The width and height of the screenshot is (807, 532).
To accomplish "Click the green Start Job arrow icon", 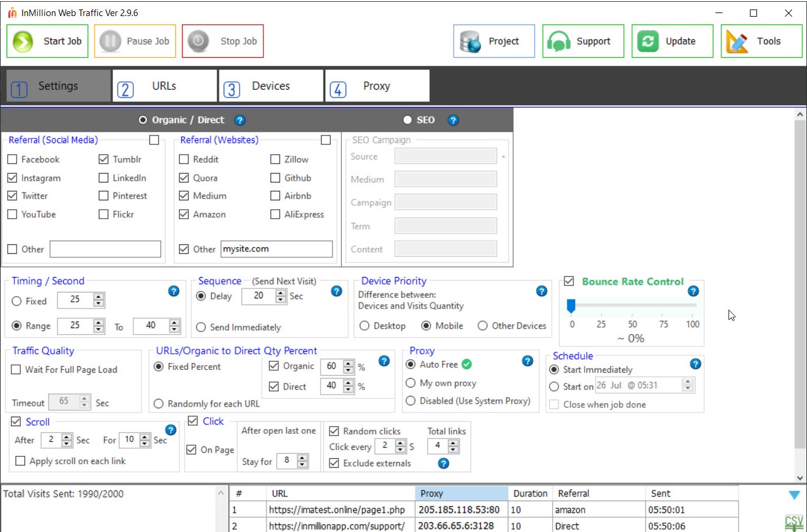I will coord(23,41).
